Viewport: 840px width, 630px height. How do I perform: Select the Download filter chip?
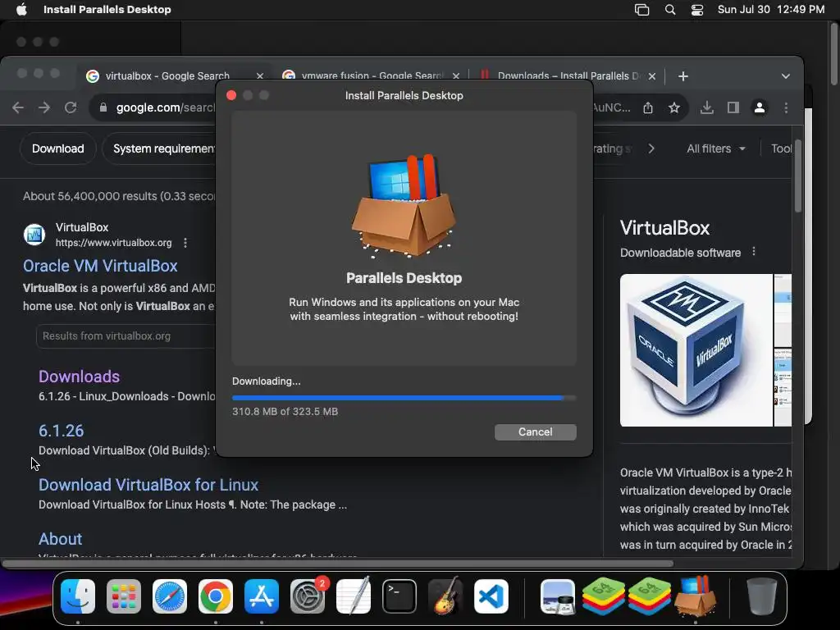[58, 148]
